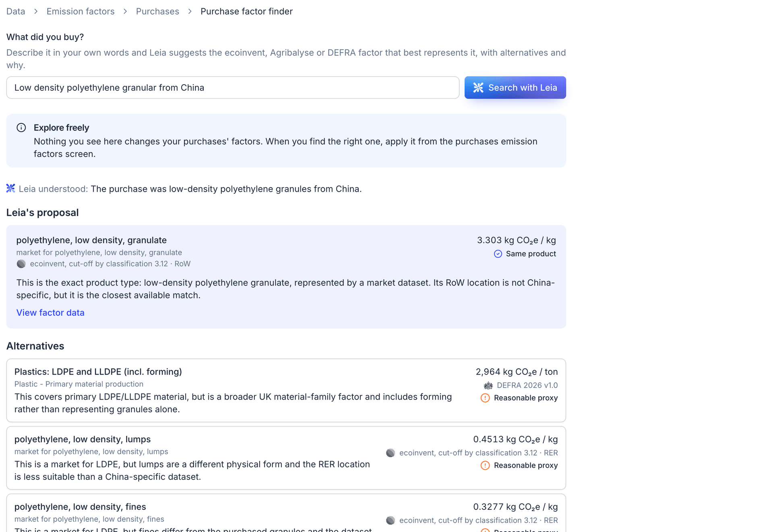Go to Data breadcrumb
Viewport: 773px width, 532px height.
16,11
